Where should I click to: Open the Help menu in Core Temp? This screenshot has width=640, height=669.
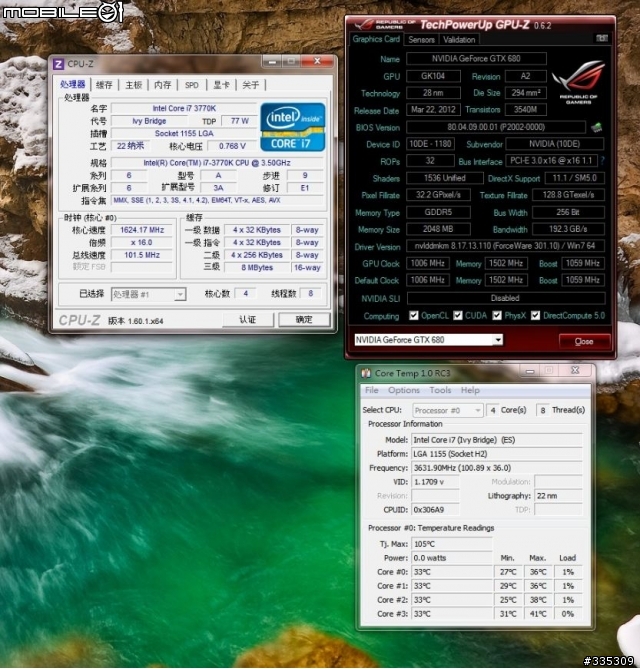click(x=470, y=390)
